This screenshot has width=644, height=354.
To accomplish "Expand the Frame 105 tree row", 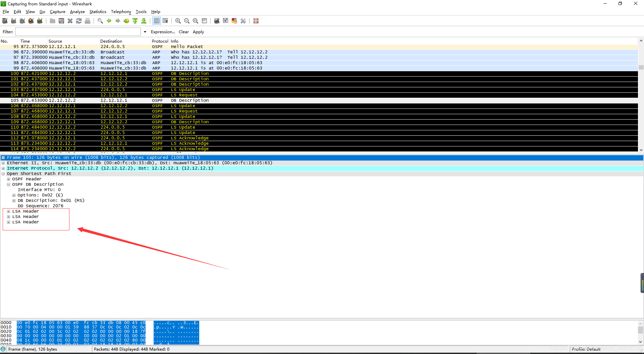I will [3, 158].
